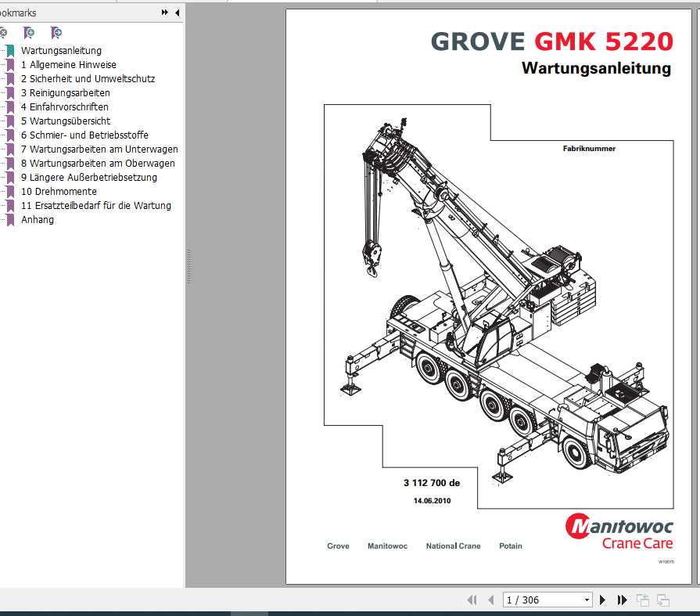Go to the next page
700x616 pixels.
click(602, 600)
